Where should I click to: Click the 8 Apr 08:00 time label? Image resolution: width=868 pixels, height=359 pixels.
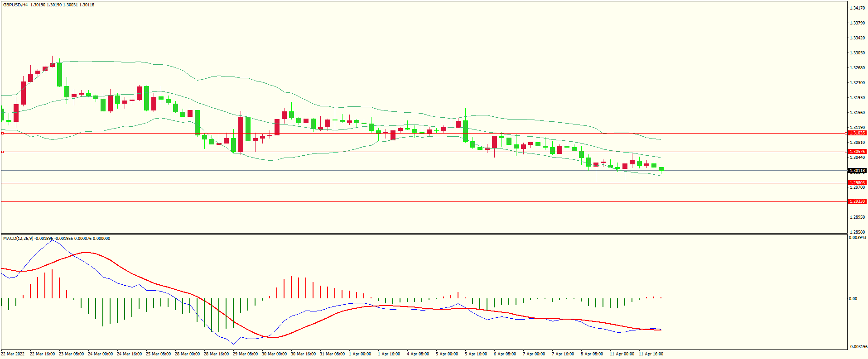[x=592, y=354]
